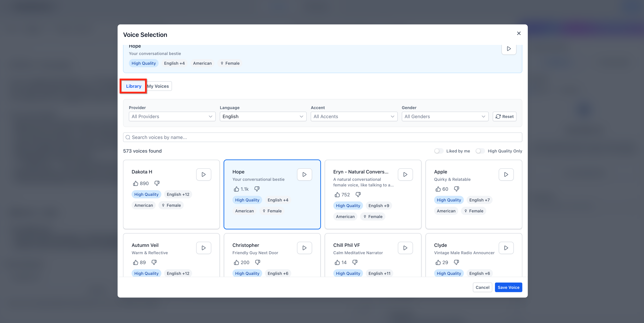Thumbs down the Clyde voice
644x323 pixels.
coord(456,263)
